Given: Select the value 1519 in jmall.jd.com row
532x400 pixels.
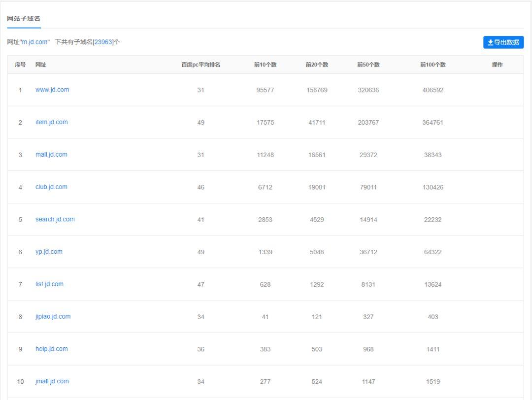Looking at the screenshot, I should click(433, 382).
